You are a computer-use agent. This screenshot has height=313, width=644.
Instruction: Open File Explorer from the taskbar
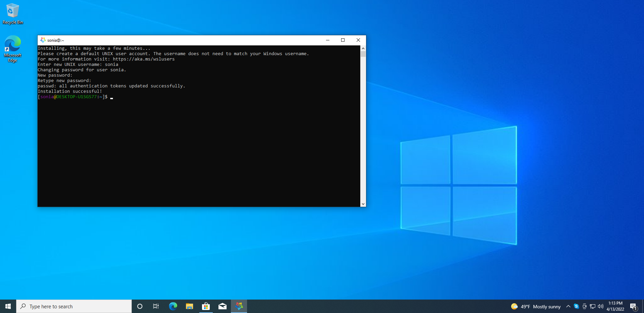coord(190,306)
